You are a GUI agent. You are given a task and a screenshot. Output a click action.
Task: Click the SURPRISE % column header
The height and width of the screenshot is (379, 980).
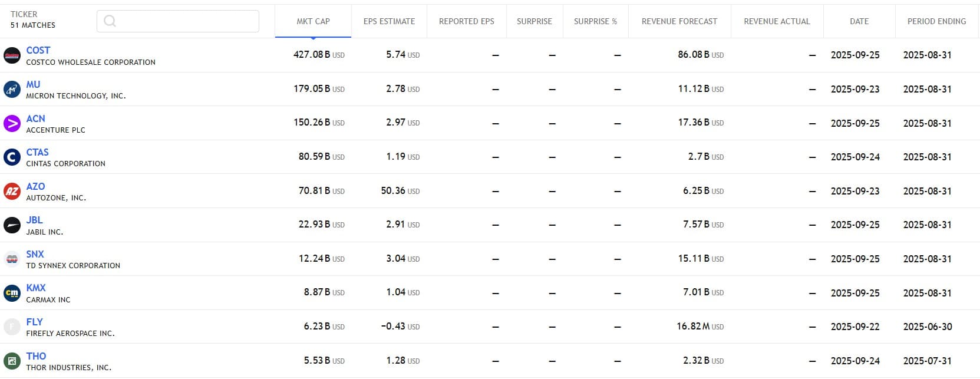[x=595, y=21]
